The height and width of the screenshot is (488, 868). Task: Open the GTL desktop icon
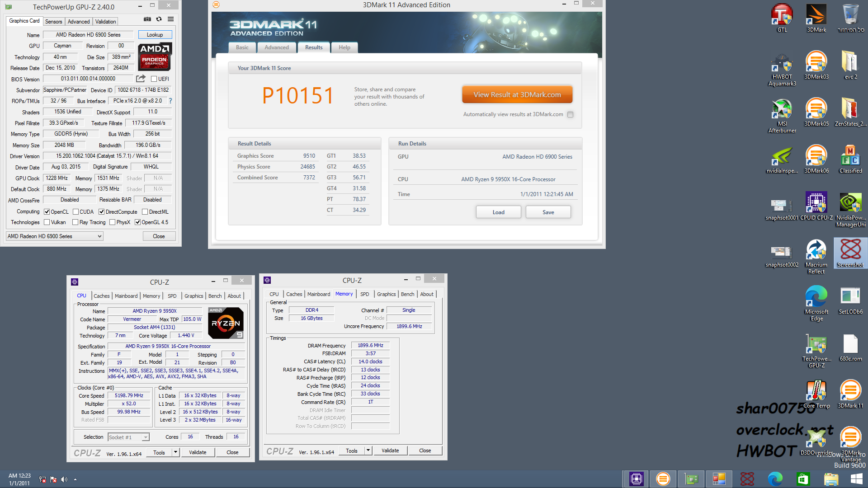pyautogui.click(x=782, y=18)
